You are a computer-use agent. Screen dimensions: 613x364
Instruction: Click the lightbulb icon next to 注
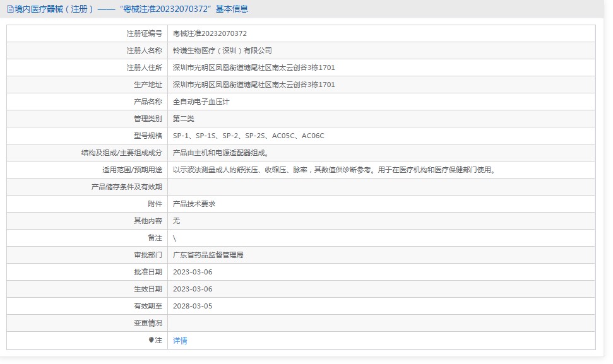click(152, 340)
